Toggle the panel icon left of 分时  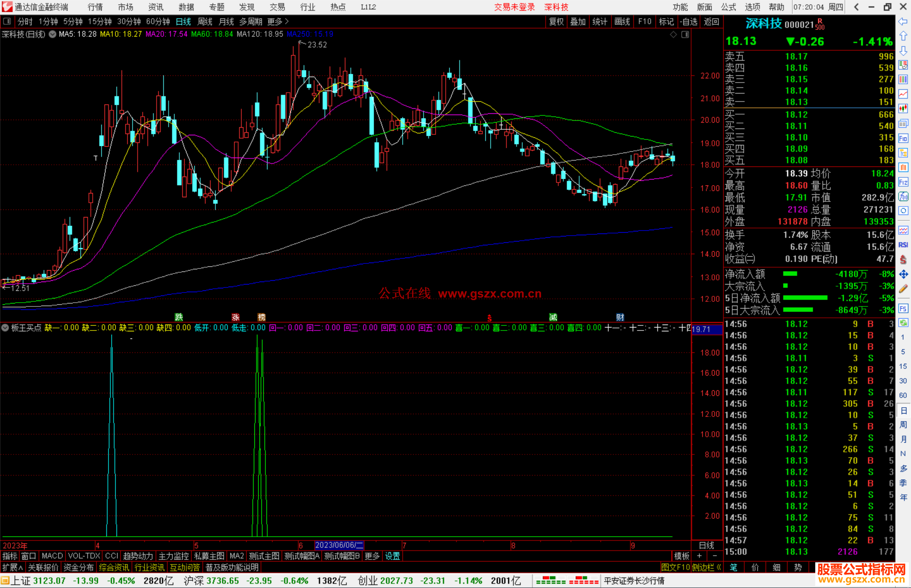[x=7, y=21]
